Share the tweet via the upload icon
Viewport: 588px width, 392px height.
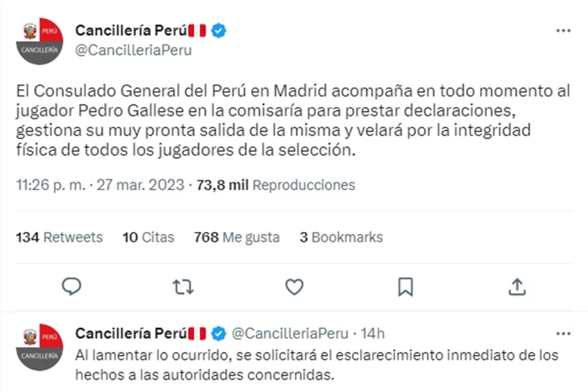point(516,286)
